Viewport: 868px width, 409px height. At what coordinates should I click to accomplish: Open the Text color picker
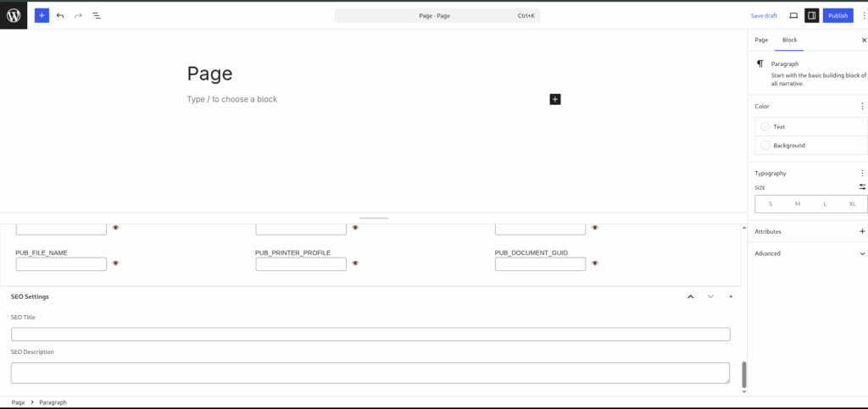point(811,126)
